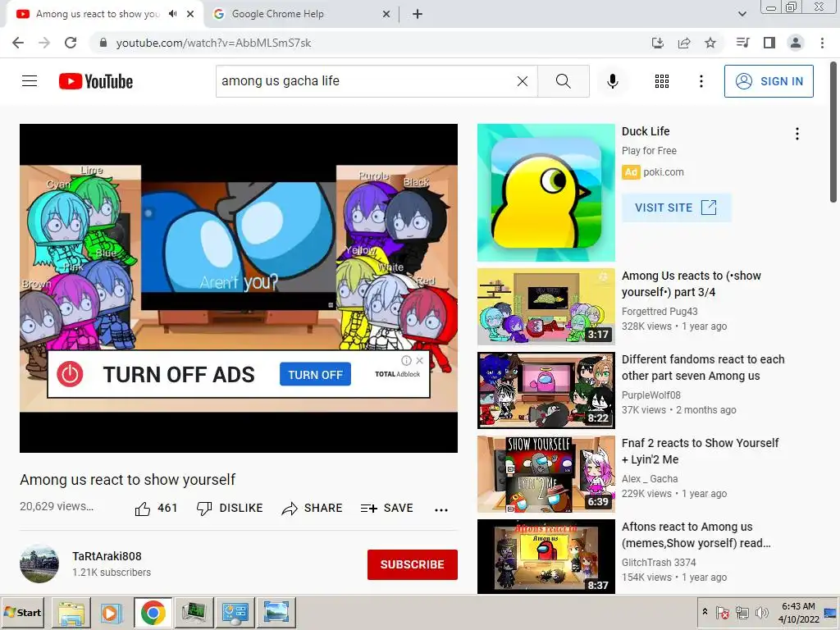
Task: Click Chrome icon in taskbar
Action: click(x=153, y=612)
